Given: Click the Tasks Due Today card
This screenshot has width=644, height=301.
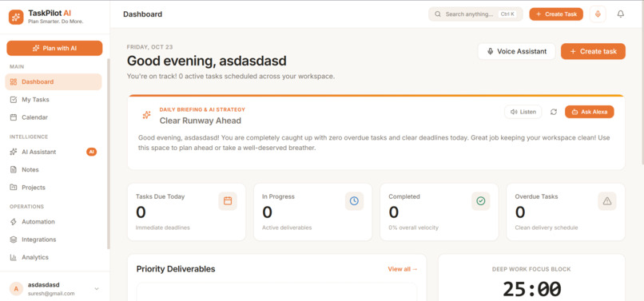Looking at the screenshot, I should click(186, 212).
